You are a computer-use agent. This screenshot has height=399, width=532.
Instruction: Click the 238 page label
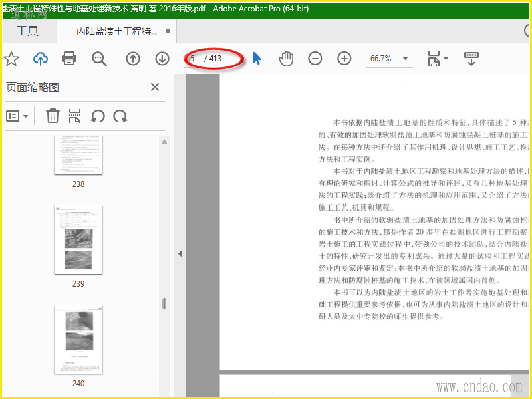pos(78,184)
